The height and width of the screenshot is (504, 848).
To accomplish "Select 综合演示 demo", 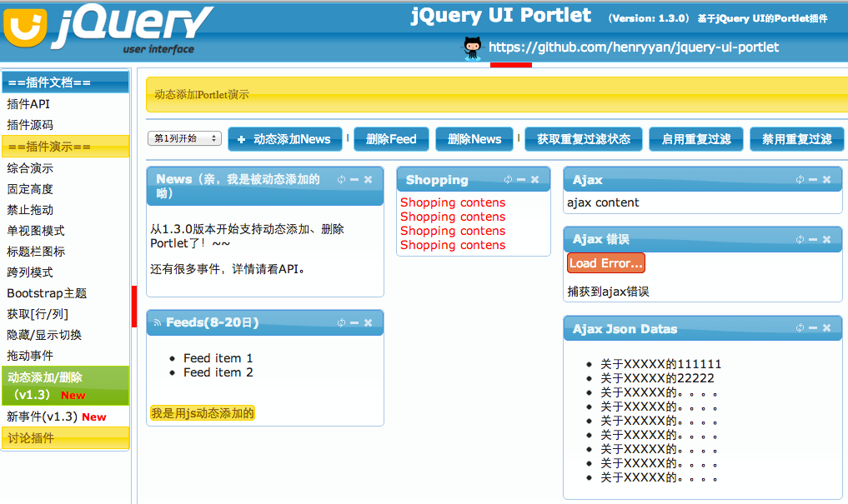I will [x=30, y=168].
